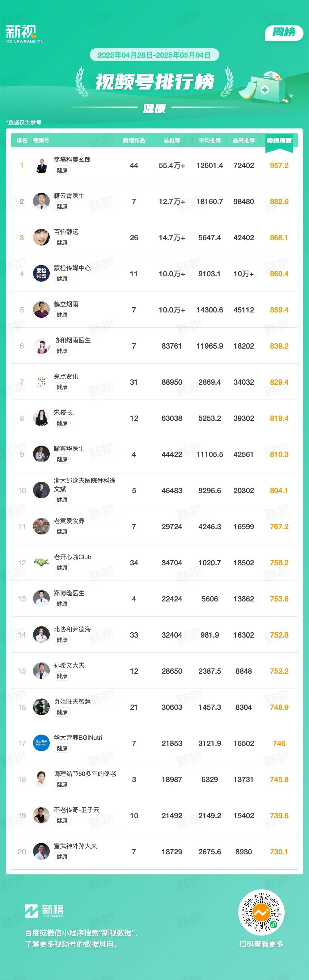Click the 周榜 weekly ranking badge

(x=284, y=32)
